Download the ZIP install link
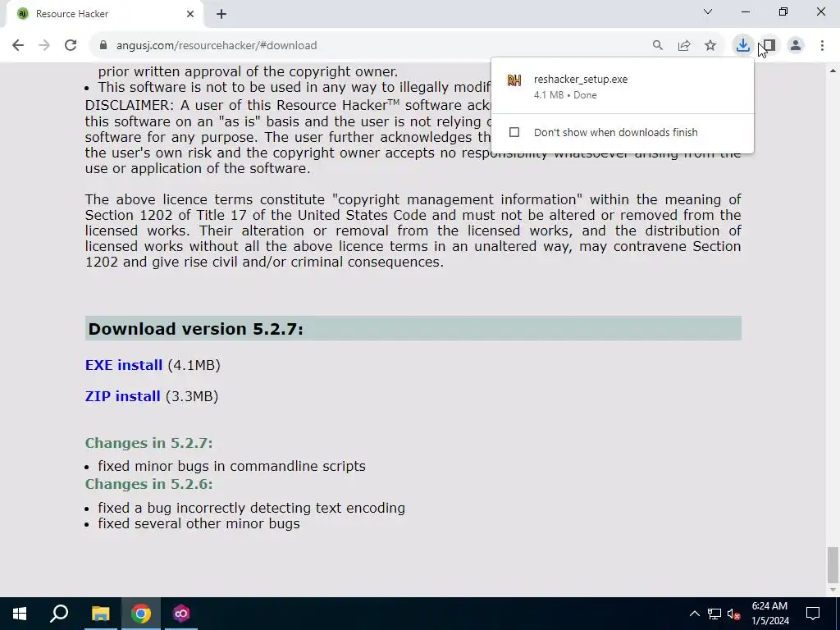The height and width of the screenshot is (630, 840). [x=123, y=396]
